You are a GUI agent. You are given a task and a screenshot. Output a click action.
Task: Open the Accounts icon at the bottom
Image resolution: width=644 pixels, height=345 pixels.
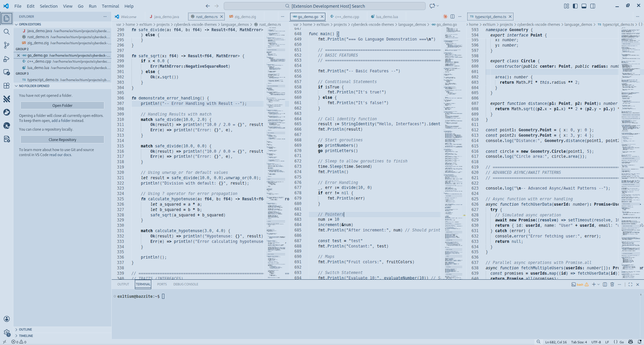pos(7,319)
